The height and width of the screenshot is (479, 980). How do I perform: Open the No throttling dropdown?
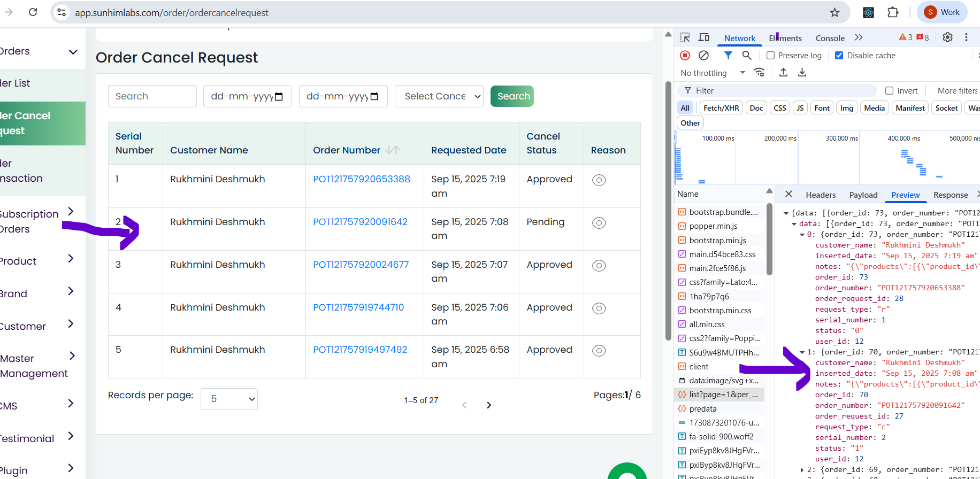click(x=713, y=73)
